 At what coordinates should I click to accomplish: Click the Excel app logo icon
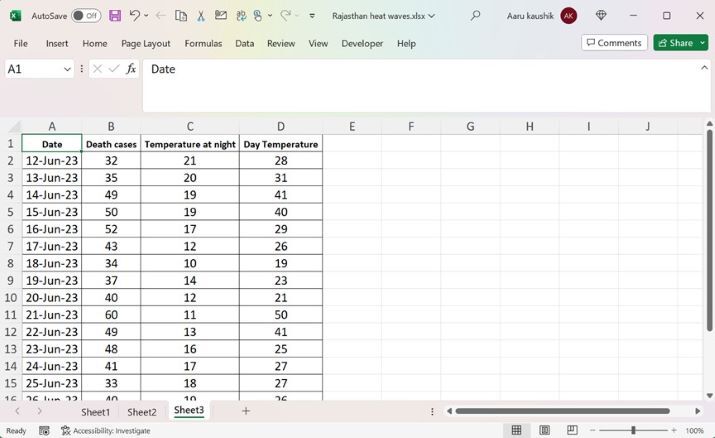(15, 16)
